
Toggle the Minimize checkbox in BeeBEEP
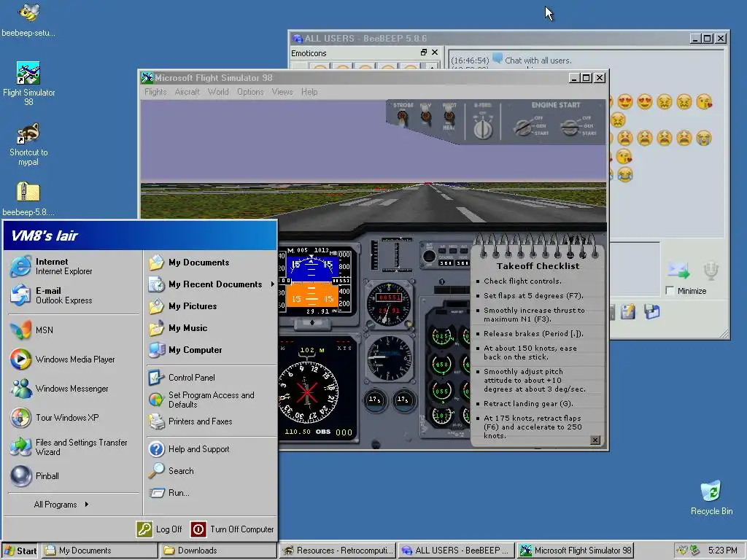[x=670, y=291]
